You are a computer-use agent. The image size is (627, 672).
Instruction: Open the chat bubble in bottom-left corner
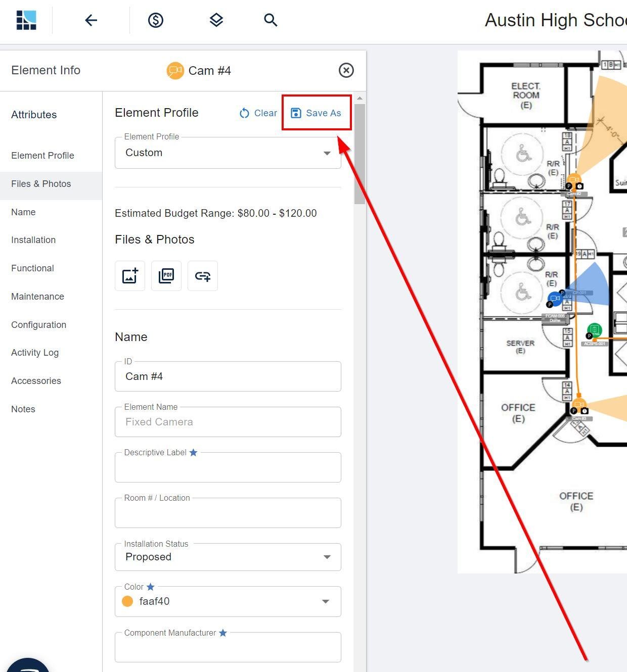(x=28, y=667)
